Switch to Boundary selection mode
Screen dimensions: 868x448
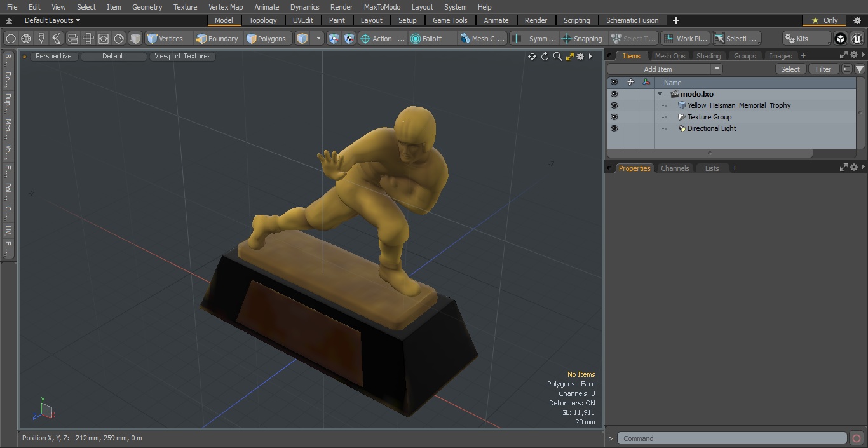coord(217,39)
